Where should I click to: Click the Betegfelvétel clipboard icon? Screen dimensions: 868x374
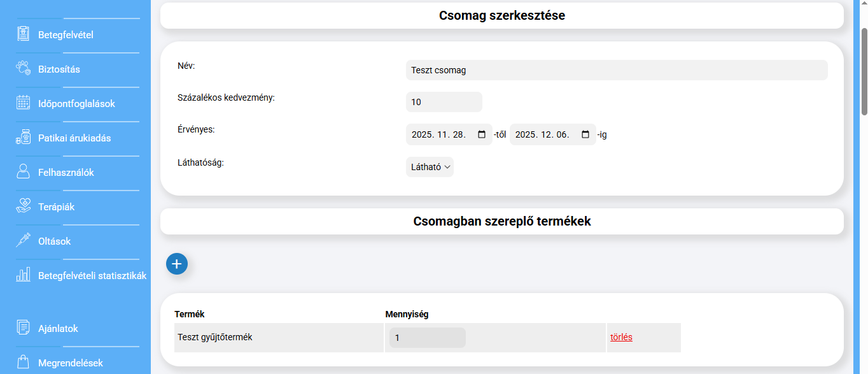pyautogui.click(x=24, y=34)
